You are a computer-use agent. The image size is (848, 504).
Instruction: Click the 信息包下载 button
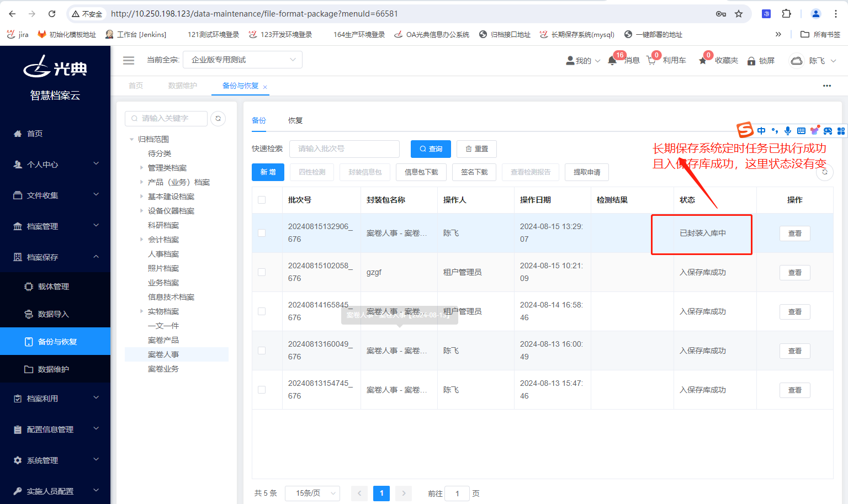pos(421,172)
